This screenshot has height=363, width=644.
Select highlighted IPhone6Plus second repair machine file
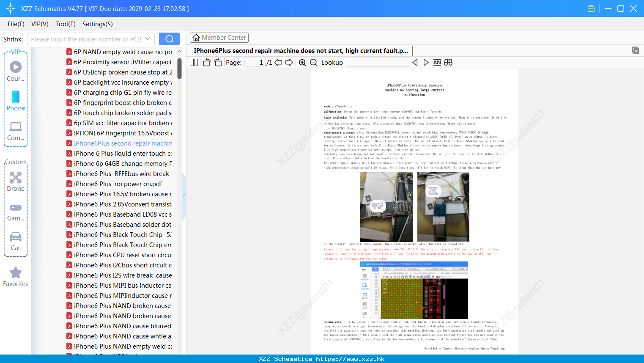tap(119, 143)
